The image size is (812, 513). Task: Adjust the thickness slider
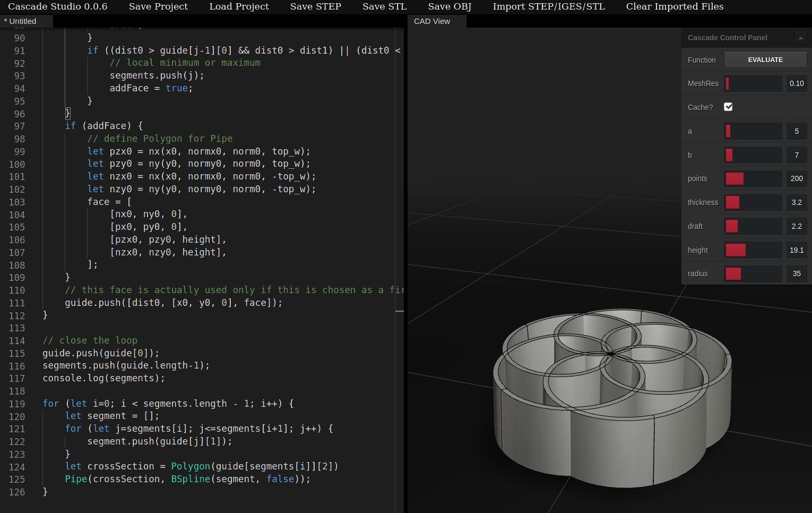[753, 202]
